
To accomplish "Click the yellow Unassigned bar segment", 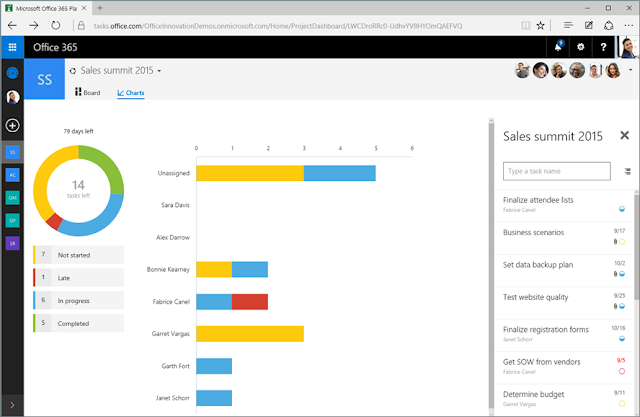I will pyautogui.click(x=250, y=173).
